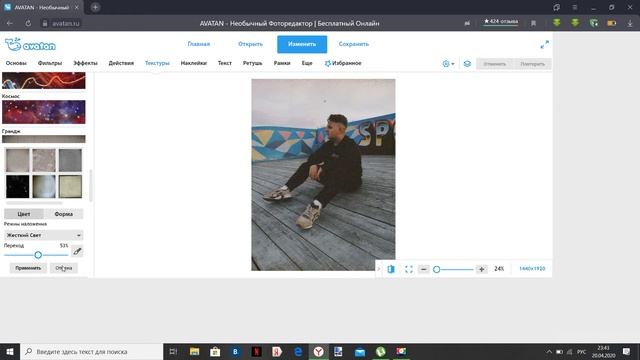
Task: Open Task View on taskbar
Action: 173,351
